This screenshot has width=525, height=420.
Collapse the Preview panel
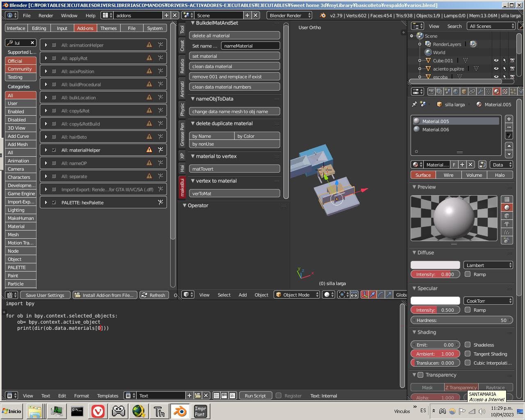[414, 187]
